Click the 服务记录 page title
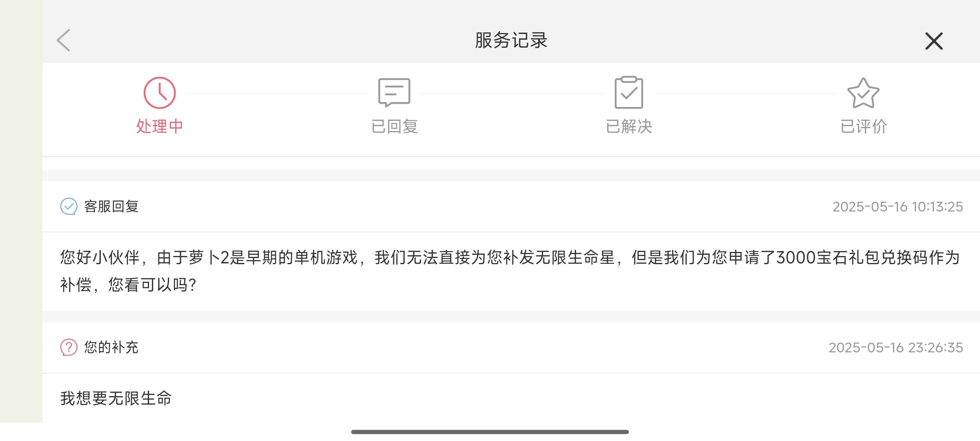The height and width of the screenshot is (441, 980). [x=511, y=40]
